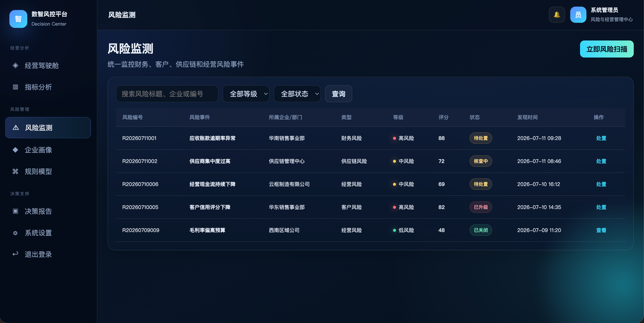Click the 企业画像 diamond icon
Viewport: 644px width, 323px height.
[15, 149]
